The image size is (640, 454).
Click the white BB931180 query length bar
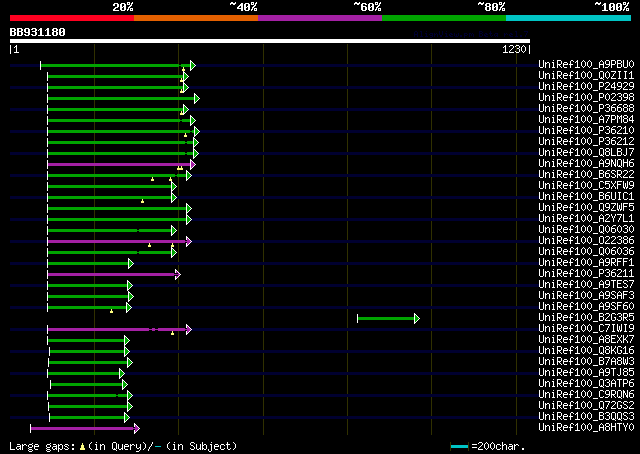point(270,41)
